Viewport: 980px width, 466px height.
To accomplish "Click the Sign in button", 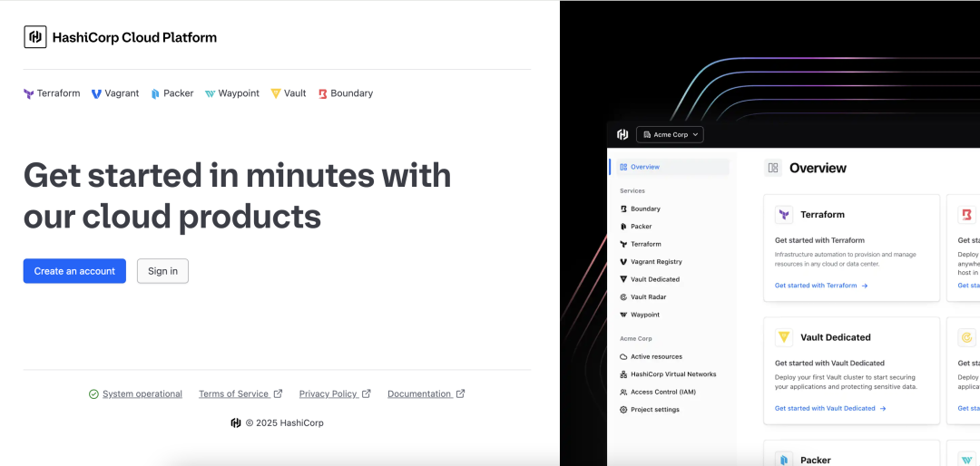I will [162, 271].
